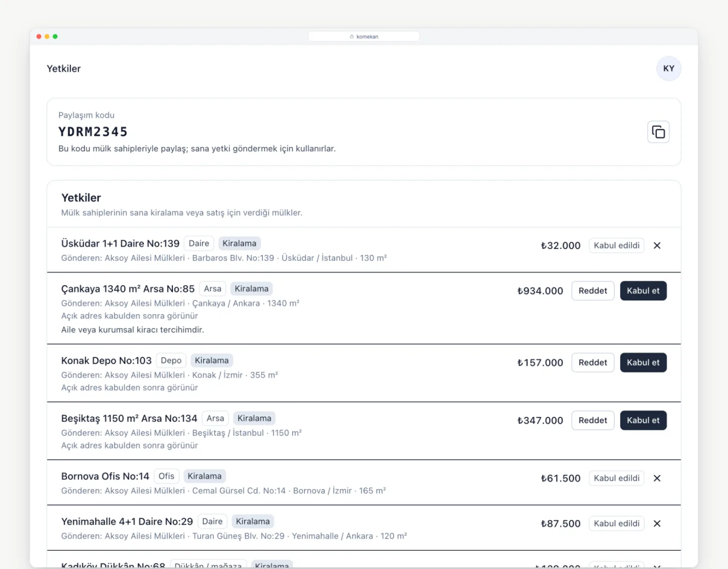Click the Konak Depo No:103 title
The height and width of the screenshot is (569, 728).
point(106,361)
